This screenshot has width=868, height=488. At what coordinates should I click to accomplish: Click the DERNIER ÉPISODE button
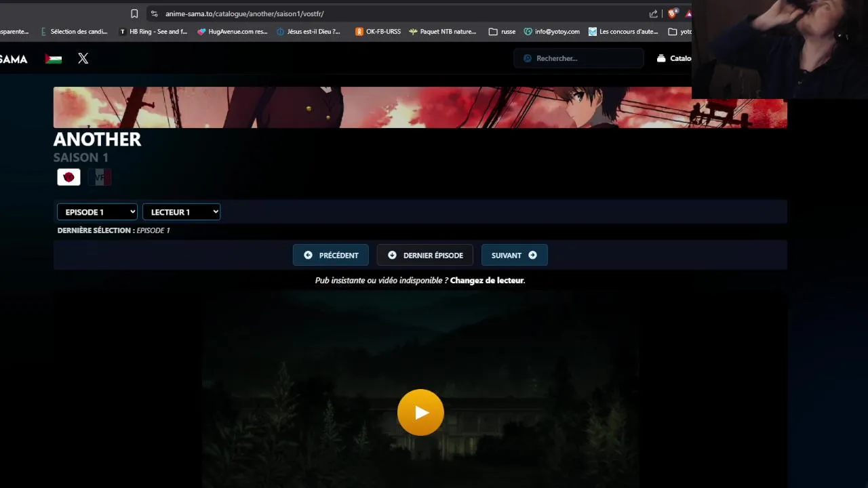tap(425, 256)
